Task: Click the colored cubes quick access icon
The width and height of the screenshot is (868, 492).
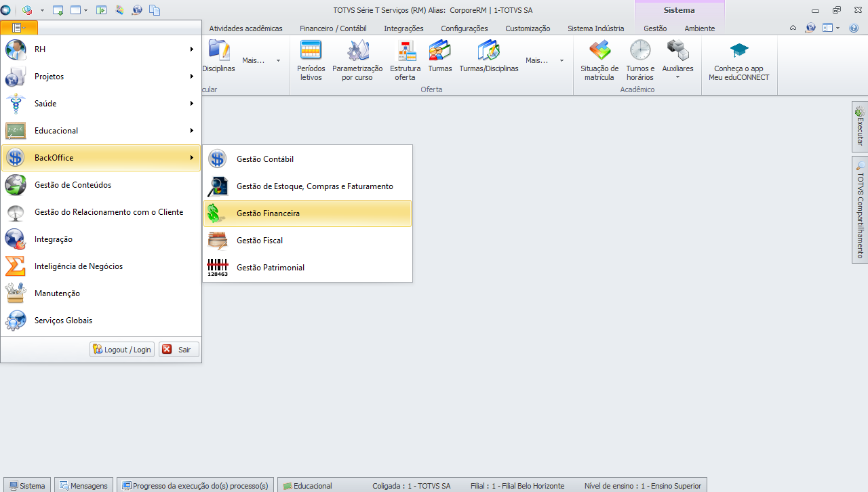Action: point(28,10)
